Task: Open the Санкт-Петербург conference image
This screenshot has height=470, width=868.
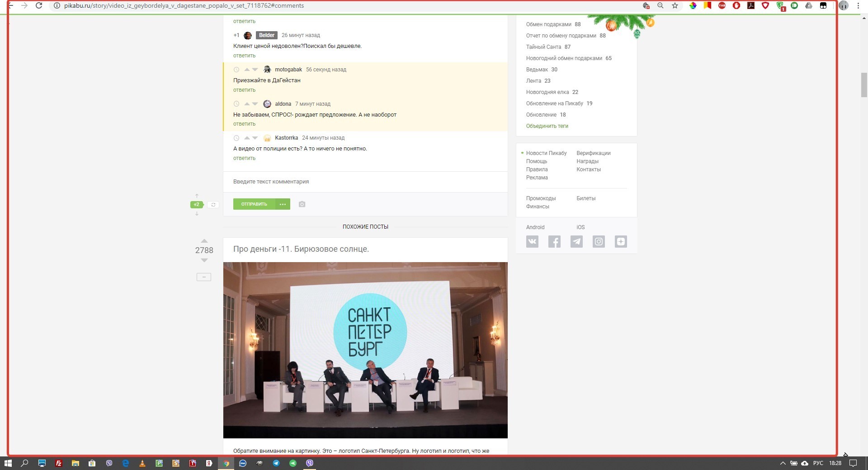Action: coord(365,350)
